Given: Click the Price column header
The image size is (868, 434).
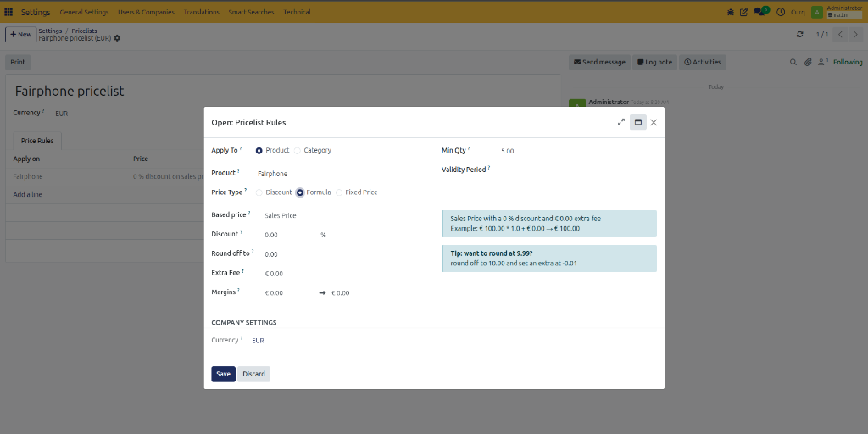Looking at the screenshot, I should tap(141, 159).
